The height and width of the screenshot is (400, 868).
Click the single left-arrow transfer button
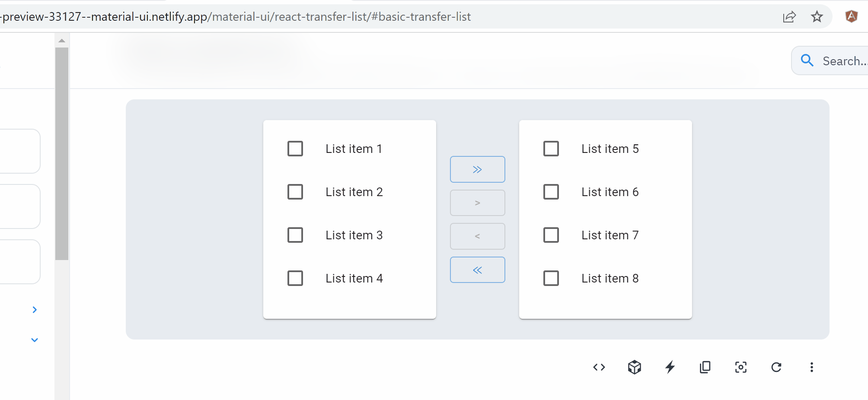(x=477, y=236)
